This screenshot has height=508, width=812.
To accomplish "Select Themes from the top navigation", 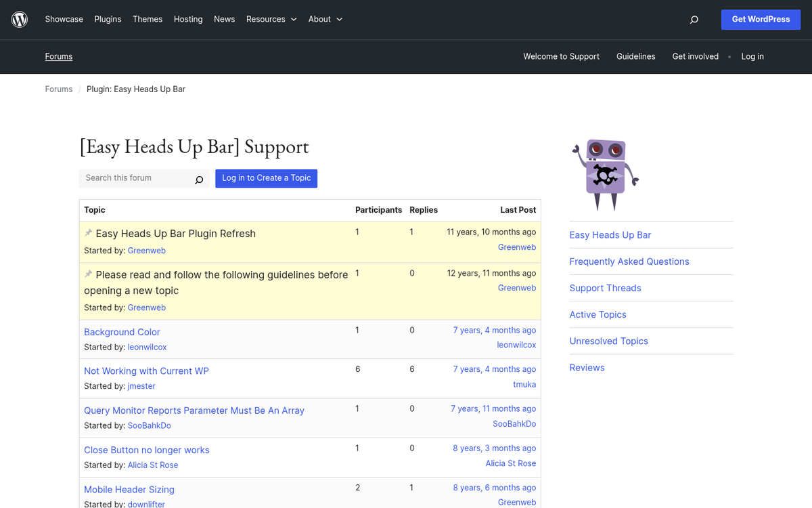I will click(x=148, y=19).
